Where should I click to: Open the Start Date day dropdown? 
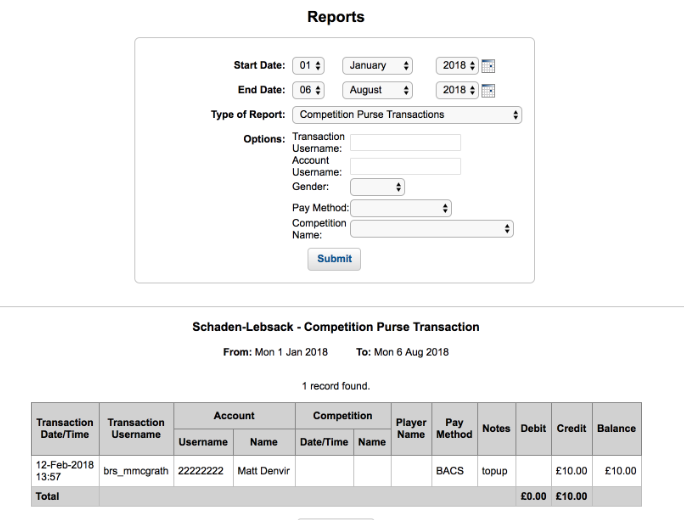pyautogui.click(x=308, y=66)
